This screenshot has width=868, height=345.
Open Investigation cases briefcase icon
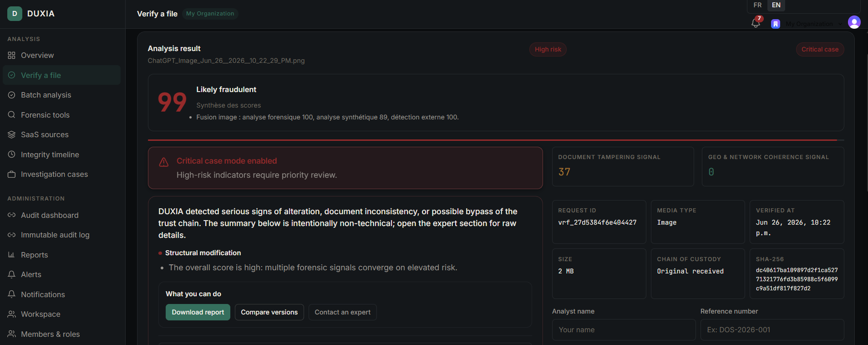point(12,174)
